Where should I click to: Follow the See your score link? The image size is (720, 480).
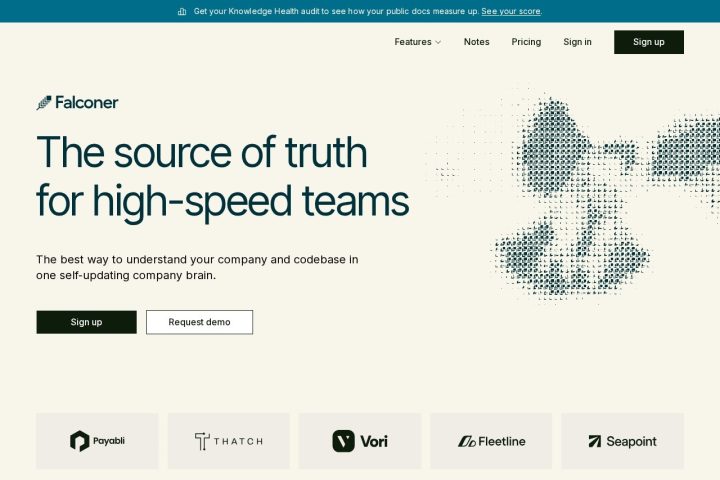click(x=511, y=11)
